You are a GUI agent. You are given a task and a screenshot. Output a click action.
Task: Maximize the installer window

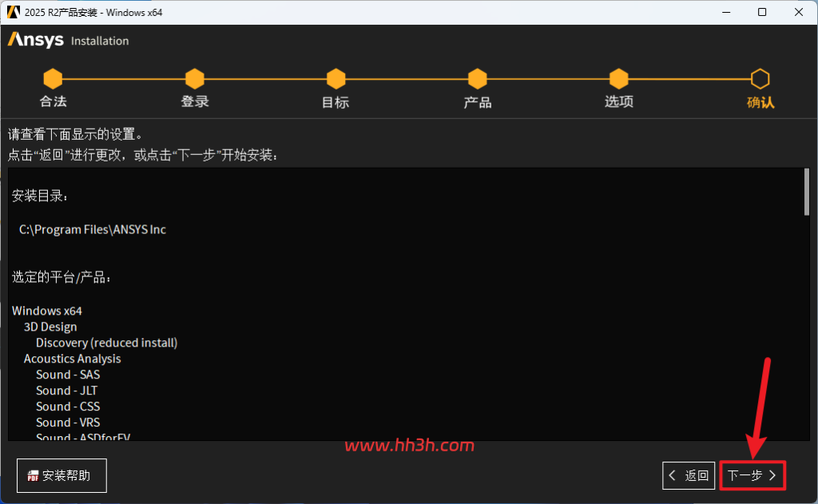[762, 12]
